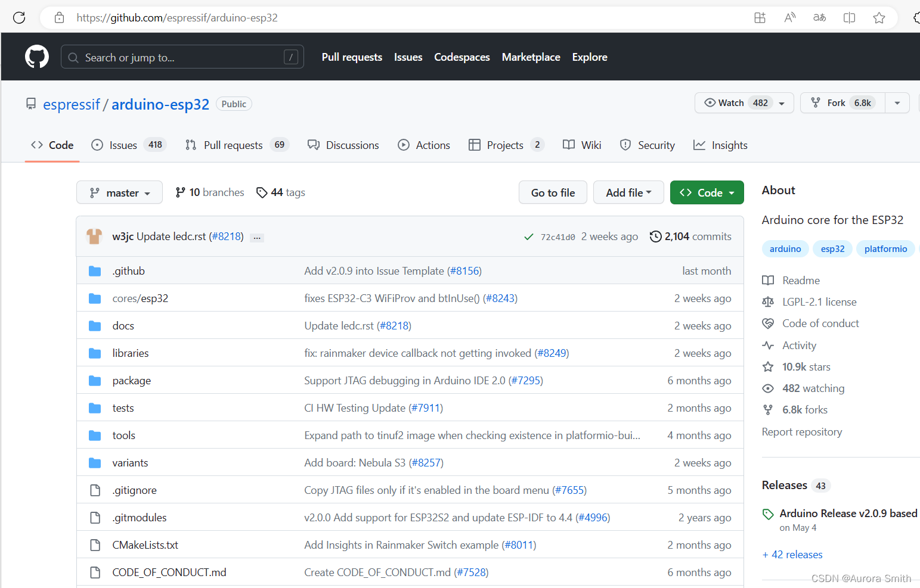
Task: Click the CMakeLists.txt file icon
Action: (95, 545)
